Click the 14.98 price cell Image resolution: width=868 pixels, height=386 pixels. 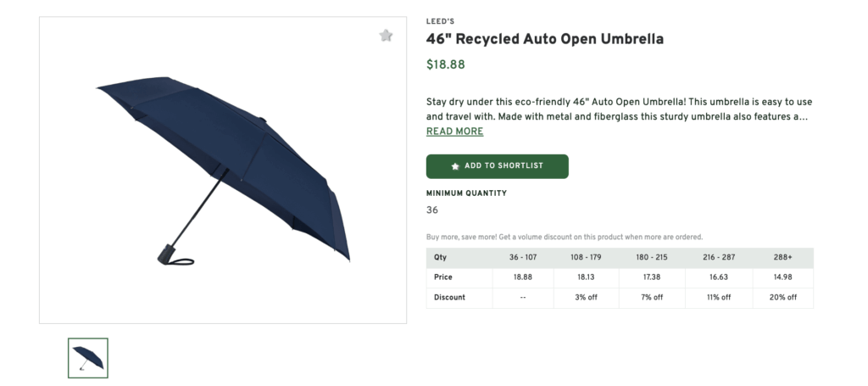782,277
